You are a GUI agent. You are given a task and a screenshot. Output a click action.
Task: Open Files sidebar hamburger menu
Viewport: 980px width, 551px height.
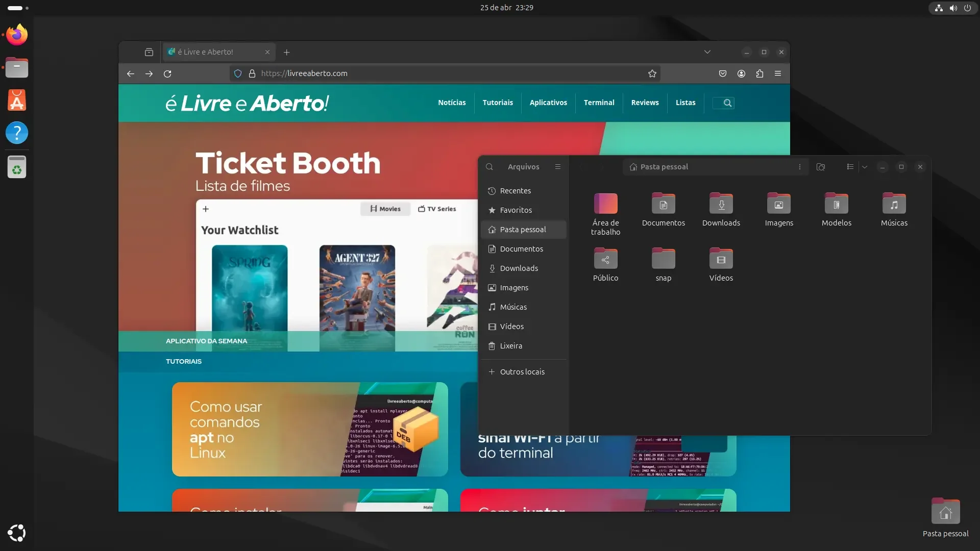pyautogui.click(x=558, y=167)
